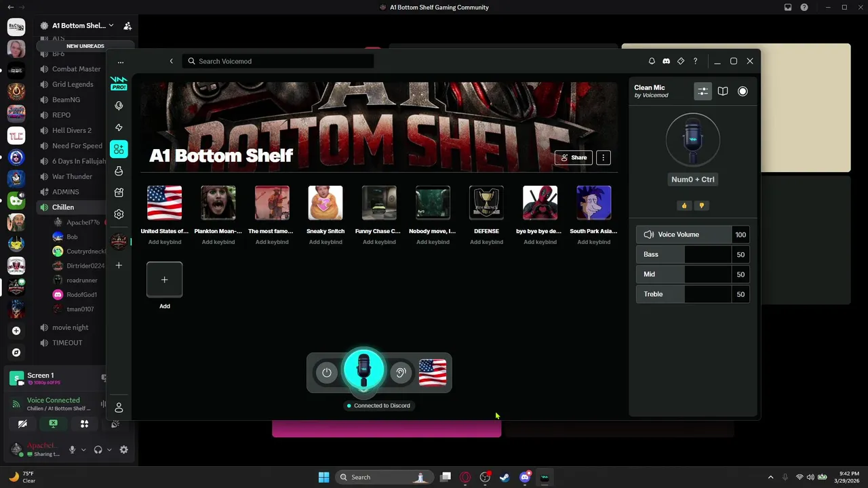Select Hell Divers 2 voice channel

point(71,130)
